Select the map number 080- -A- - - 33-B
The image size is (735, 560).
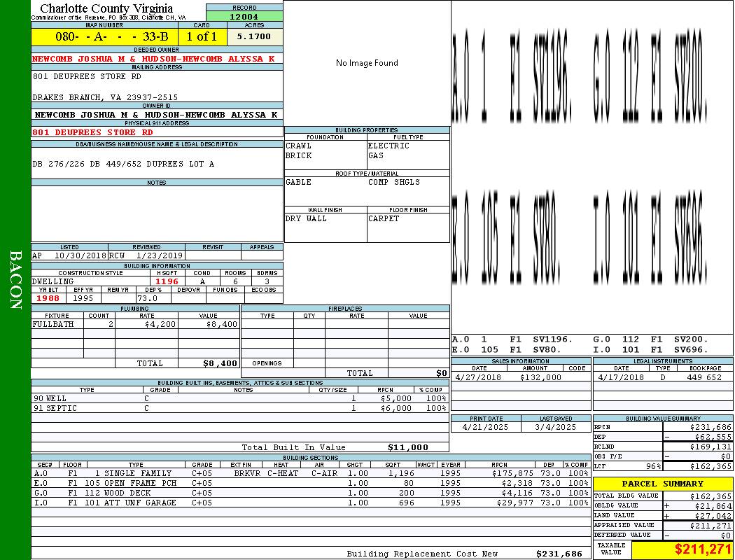[x=111, y=36]
